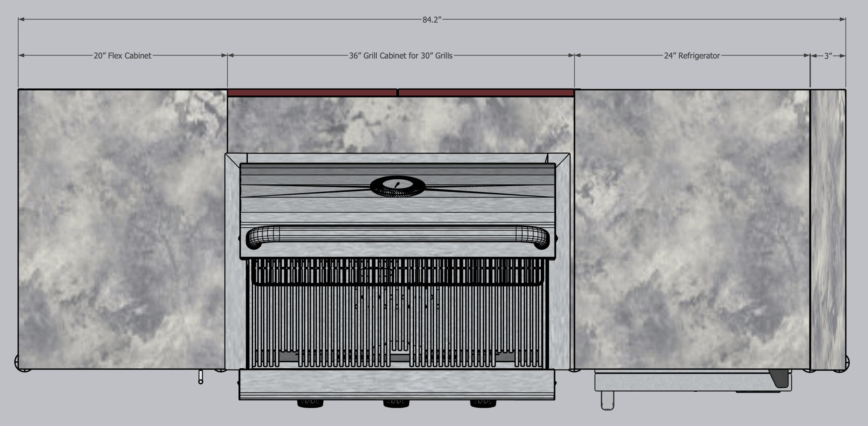Click the 3" end panel dimension label

tap(828, 56)
